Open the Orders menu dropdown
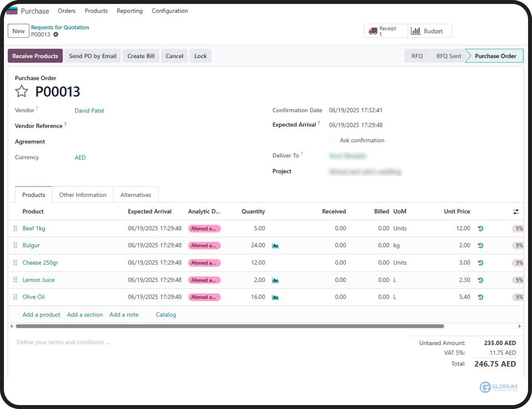 (x=66, y=11)
